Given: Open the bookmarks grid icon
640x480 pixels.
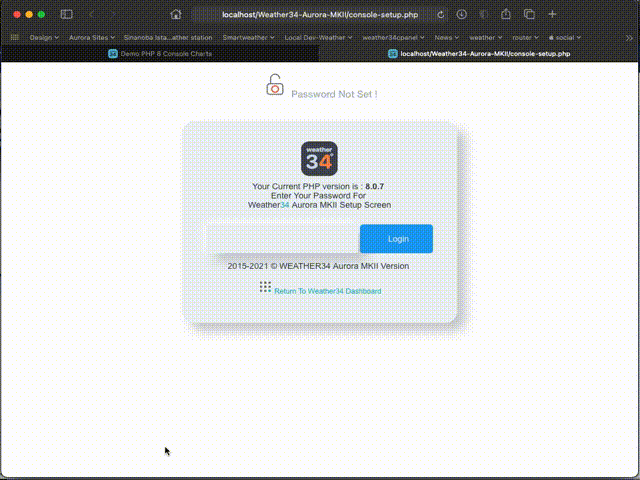Looking at the screenshot, I should pos(15,37).
